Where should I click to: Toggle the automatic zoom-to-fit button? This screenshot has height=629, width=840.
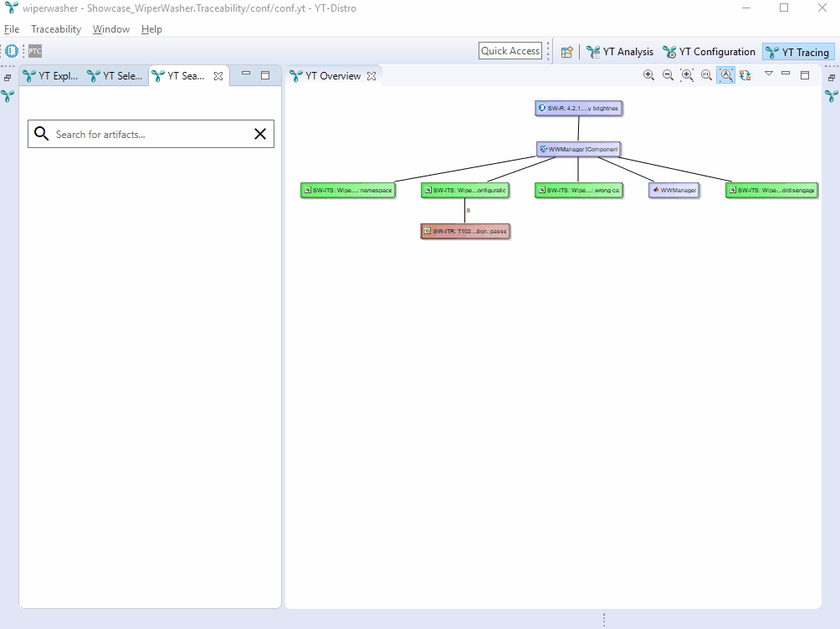tap(725, 75)
